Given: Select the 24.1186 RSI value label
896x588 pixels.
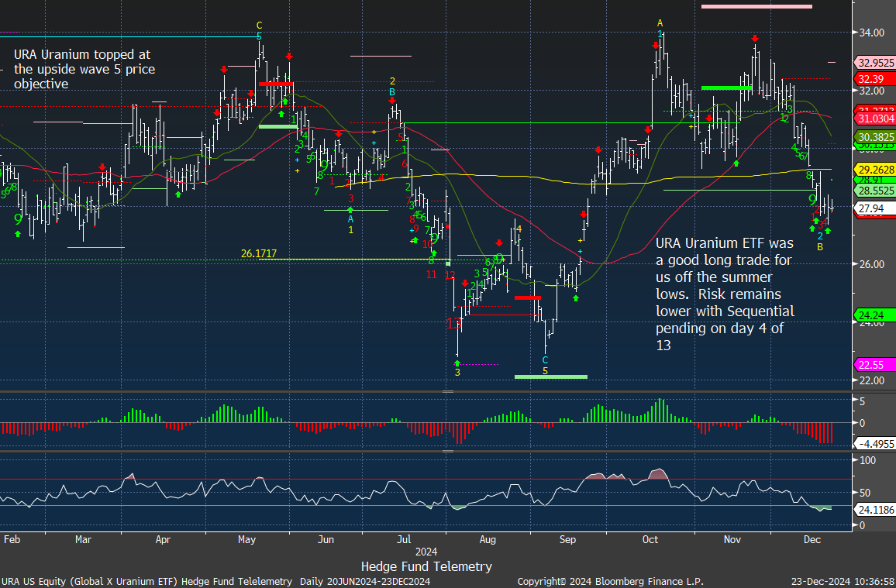Looking at the screenshot, I should pos(874,511).
